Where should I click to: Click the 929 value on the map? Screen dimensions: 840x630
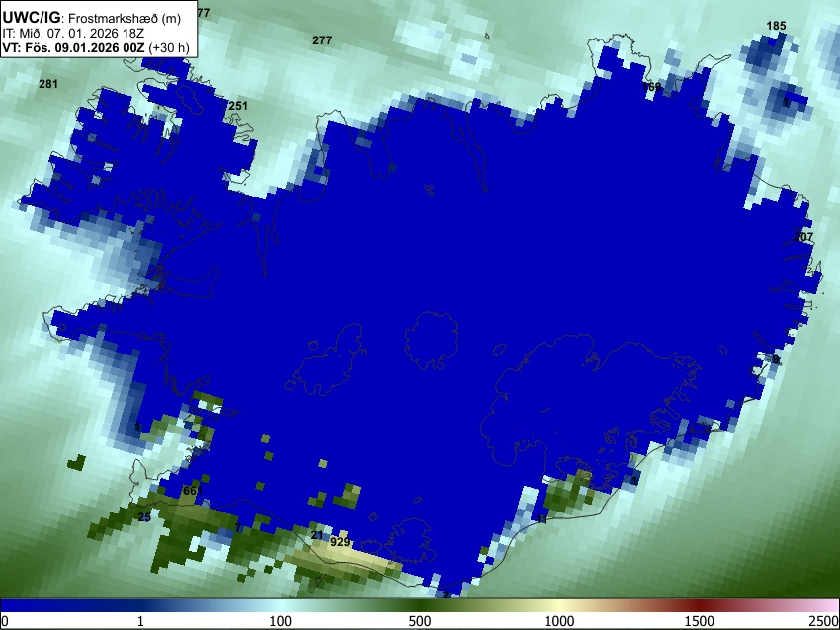point(340,542)
